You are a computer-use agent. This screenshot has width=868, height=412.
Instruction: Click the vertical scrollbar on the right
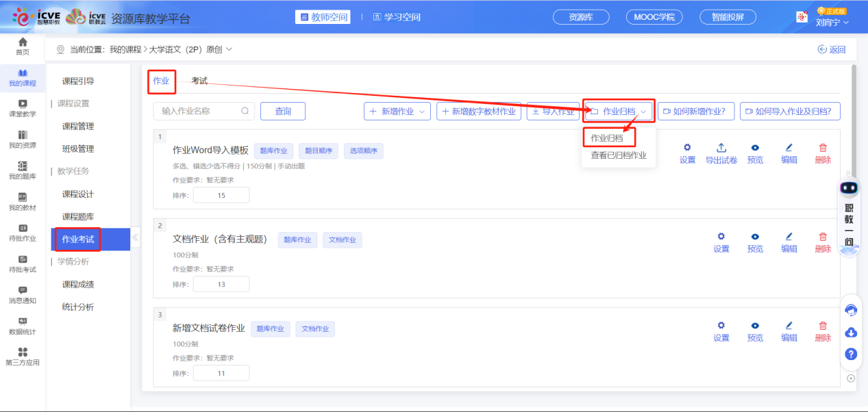coord(853,137)
